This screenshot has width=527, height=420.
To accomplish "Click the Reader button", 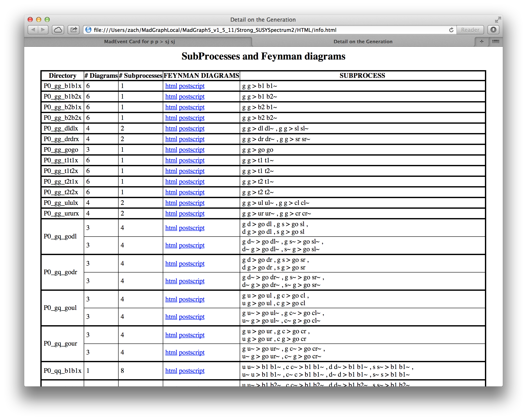I will [470, 30].
